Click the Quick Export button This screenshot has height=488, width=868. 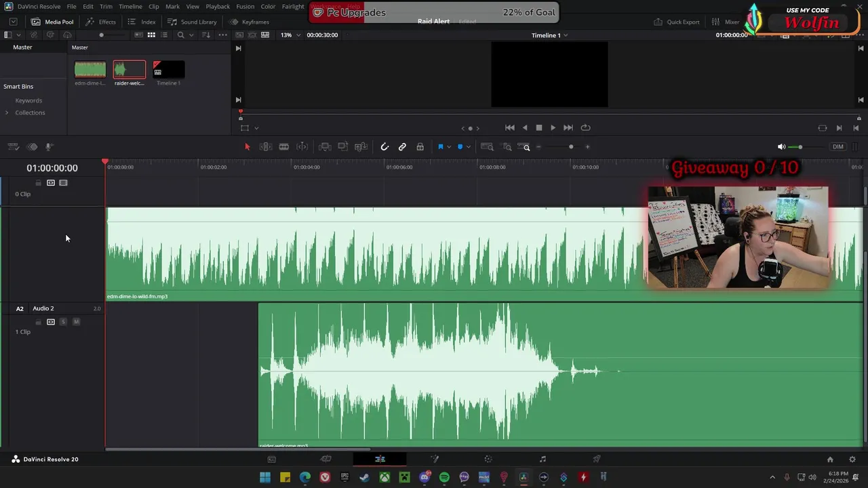[x=676, y=22]
